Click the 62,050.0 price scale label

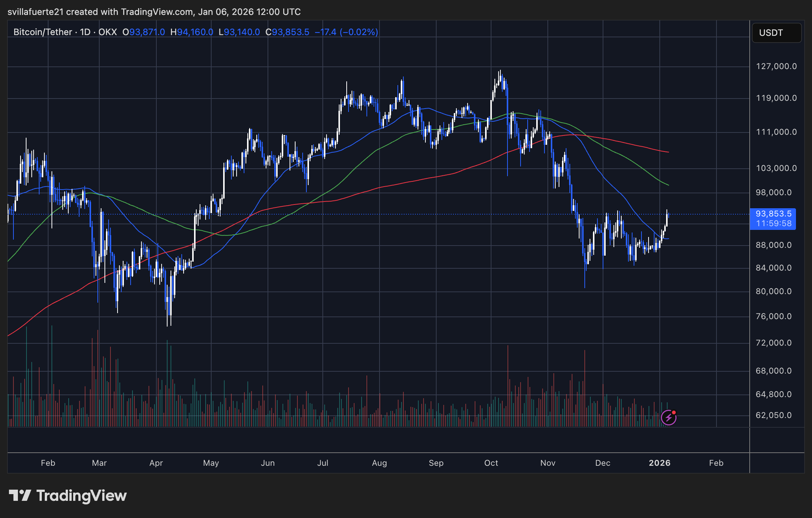coord(773,415)
